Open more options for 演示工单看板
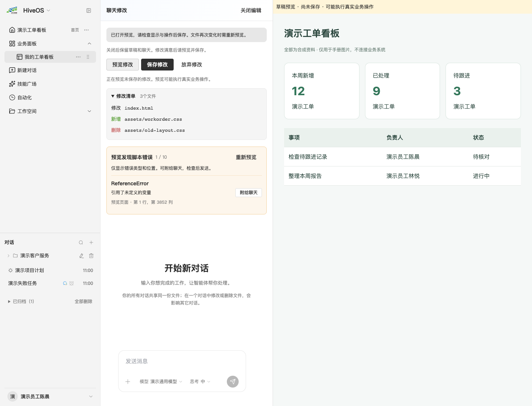The image size is (532, 406). point(86,30)
